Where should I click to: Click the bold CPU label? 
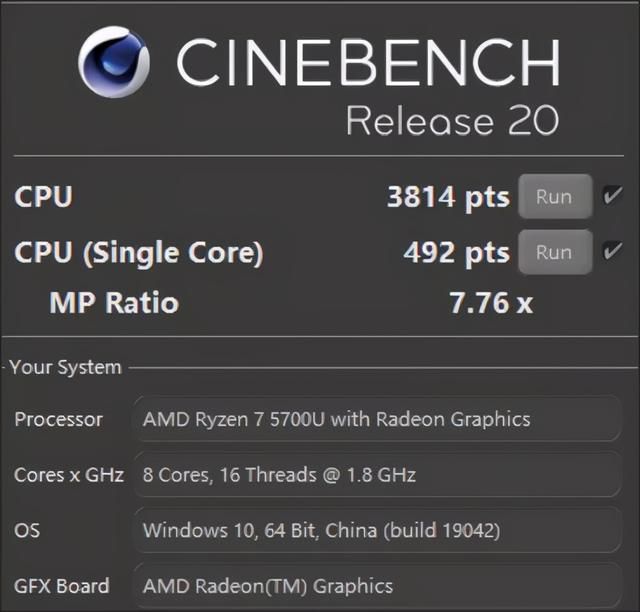pos(43,196)
